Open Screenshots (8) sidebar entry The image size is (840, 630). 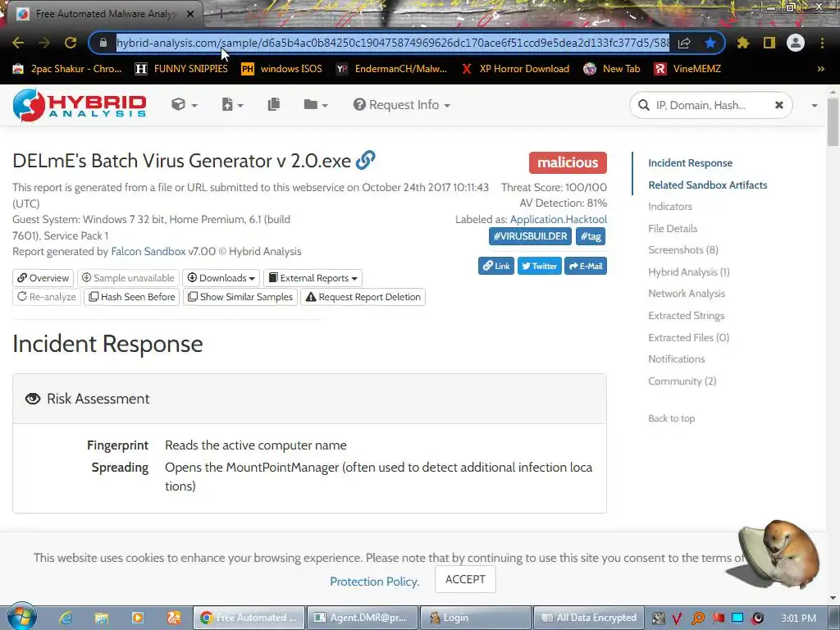pos(683,250)
